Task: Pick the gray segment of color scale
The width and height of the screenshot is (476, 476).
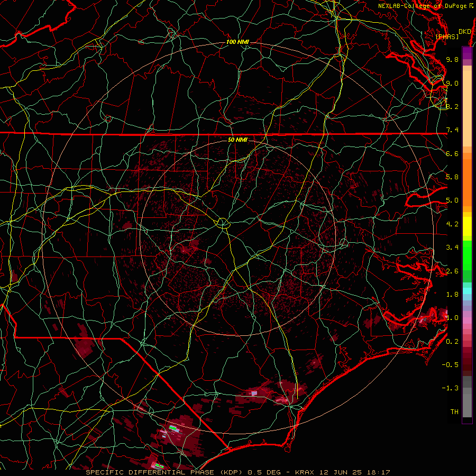Action: point(467,397)
